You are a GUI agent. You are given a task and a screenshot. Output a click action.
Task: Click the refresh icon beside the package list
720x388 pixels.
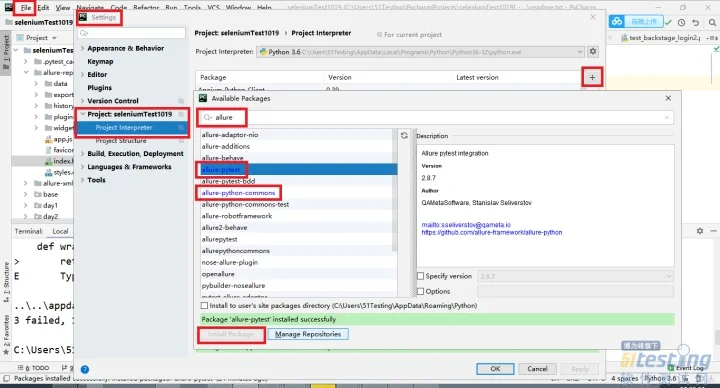404,135
